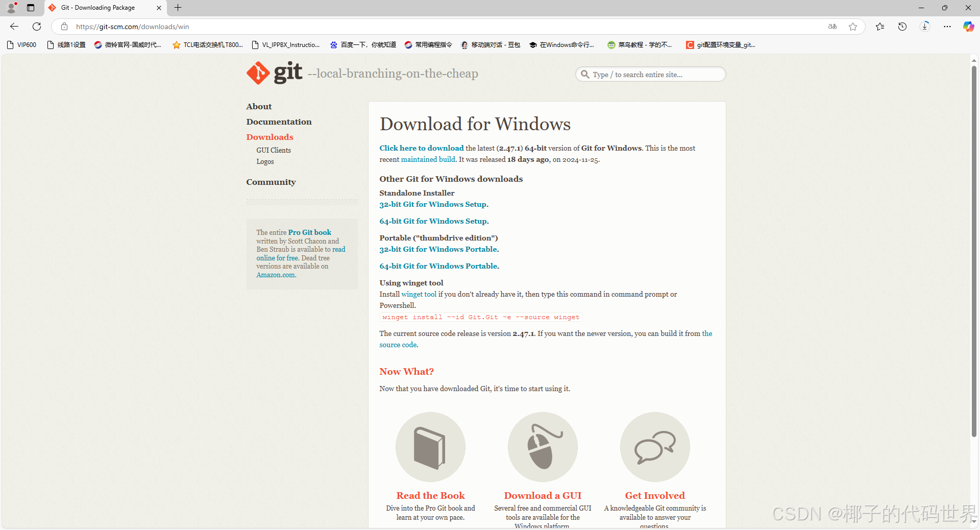Open the Amazon.com link
Viewport: 980px width, 530px height.
pos(276,275)
